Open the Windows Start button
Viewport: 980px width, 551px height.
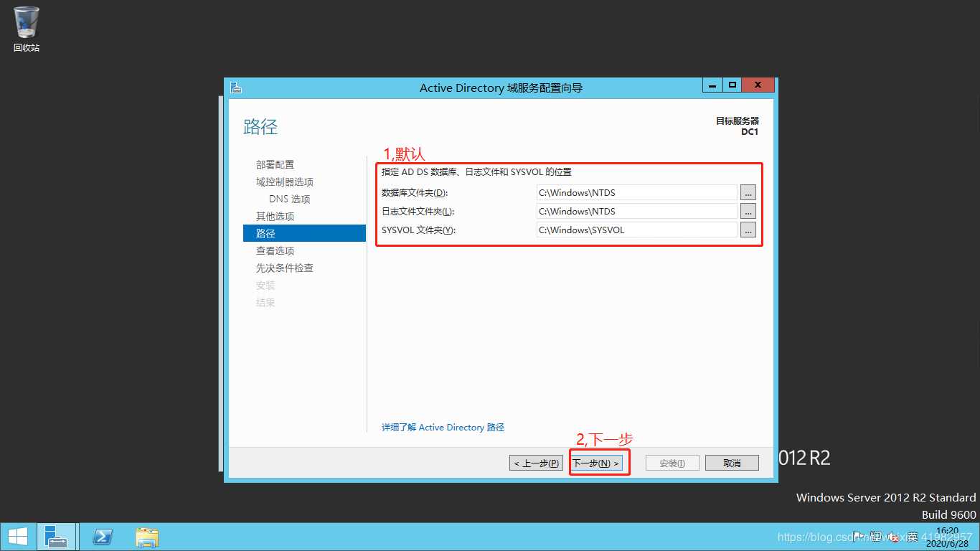click(x=17, y=537)
